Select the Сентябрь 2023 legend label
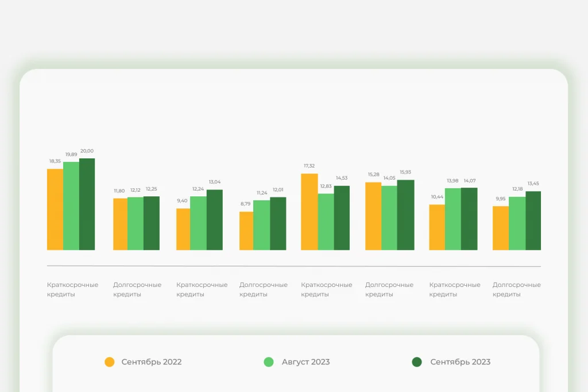 click(x=460, y=362)
